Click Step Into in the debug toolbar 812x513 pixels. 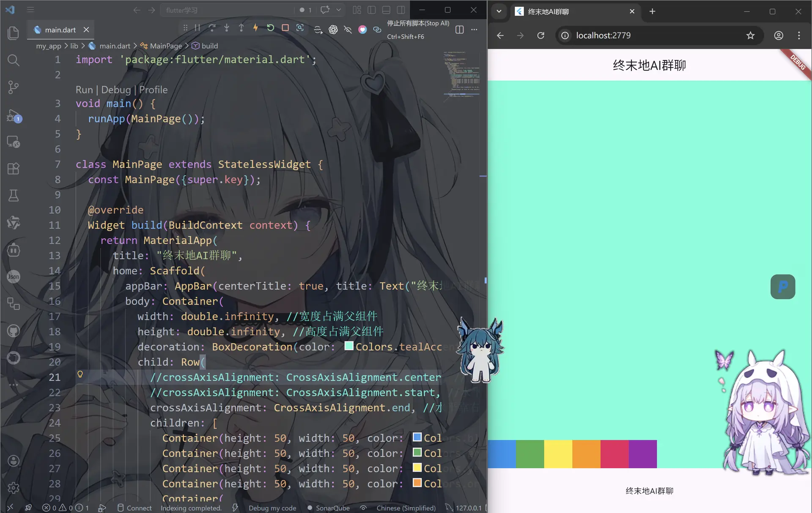[x=227, y=28]
